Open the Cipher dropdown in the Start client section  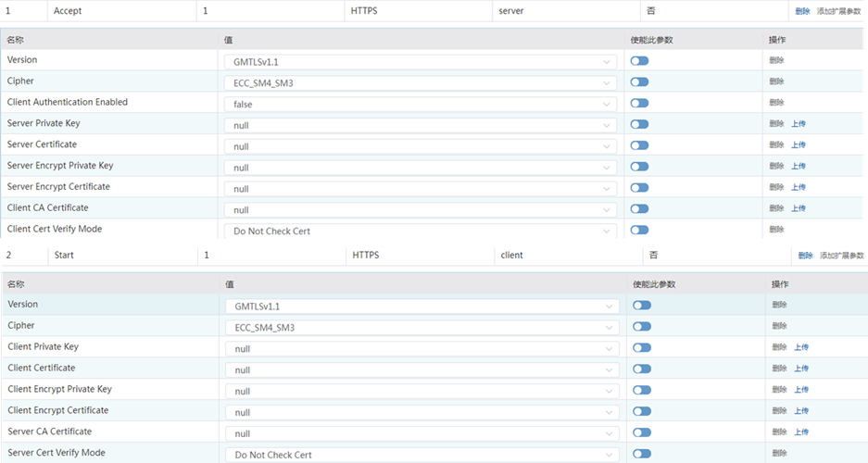click(x=422, y=328)
